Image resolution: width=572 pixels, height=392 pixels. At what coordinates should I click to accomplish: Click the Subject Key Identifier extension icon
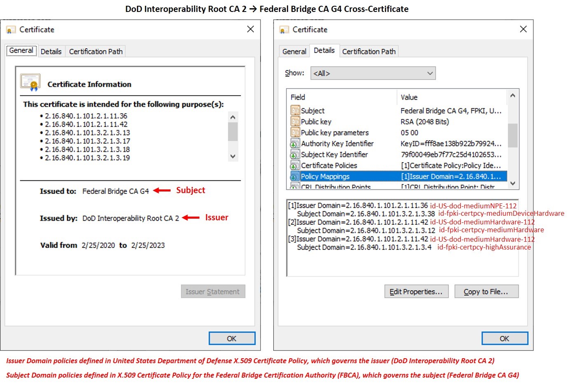pos(295,154)
